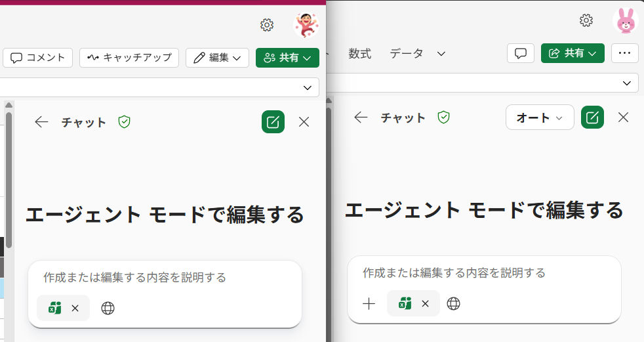
Task: Expand more ribbon tabs next to データ
Action: click(441, 53)
